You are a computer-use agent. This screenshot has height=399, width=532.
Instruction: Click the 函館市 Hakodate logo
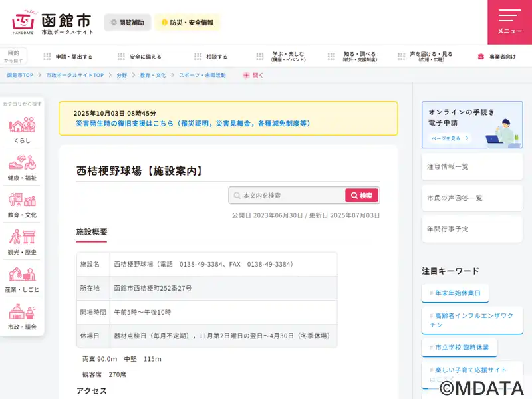(52, 23)
